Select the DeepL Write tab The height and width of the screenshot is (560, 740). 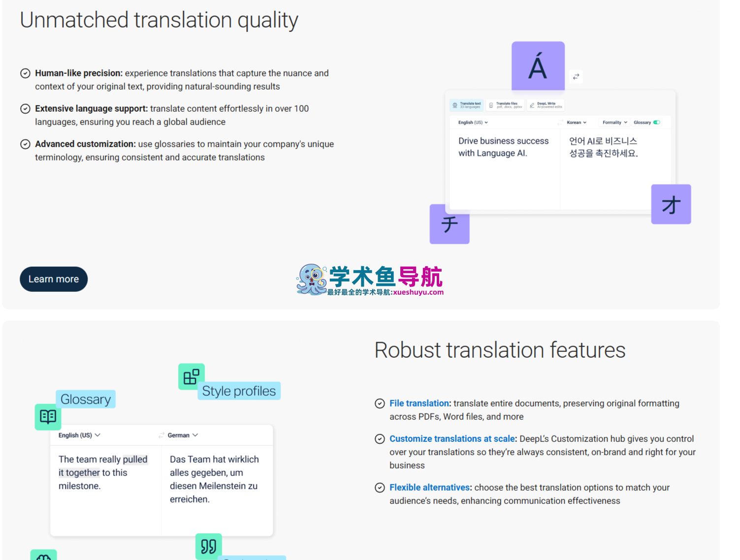pos(546,105)
